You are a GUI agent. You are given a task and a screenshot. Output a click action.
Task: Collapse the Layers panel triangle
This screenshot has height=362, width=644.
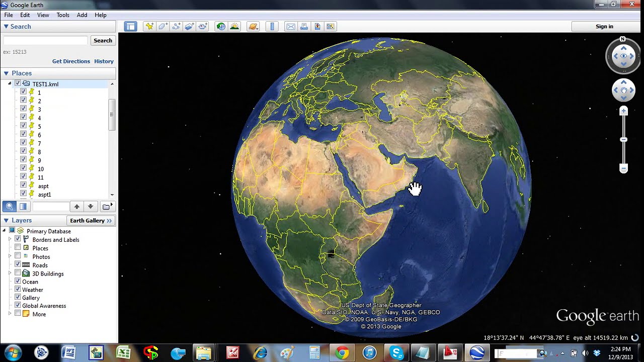[x=6, y=221]
